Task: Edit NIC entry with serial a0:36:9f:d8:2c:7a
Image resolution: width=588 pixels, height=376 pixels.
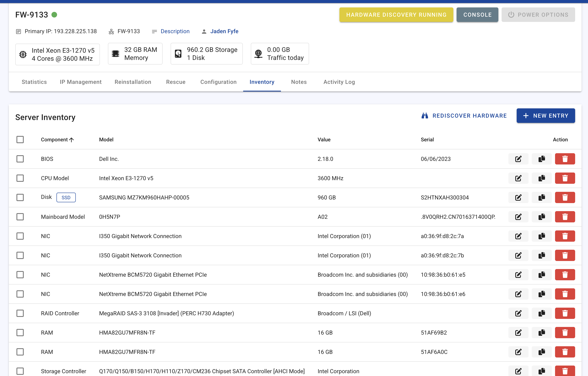Action: click(x=518, y=236)
